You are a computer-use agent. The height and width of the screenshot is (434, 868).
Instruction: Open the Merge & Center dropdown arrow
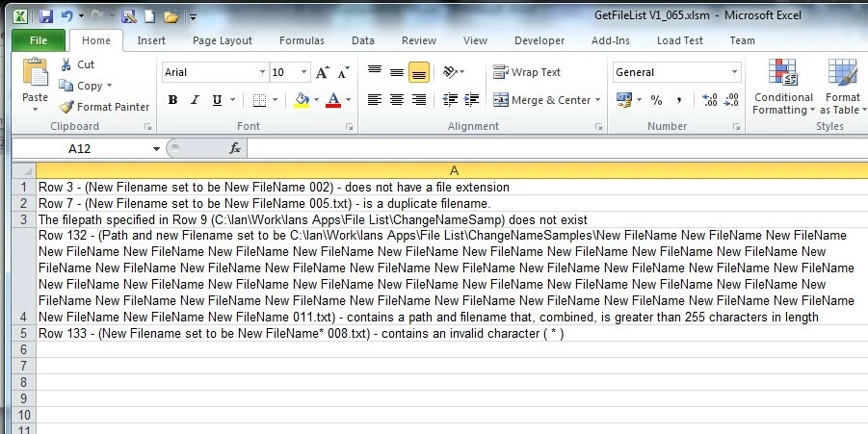(598, 100)
